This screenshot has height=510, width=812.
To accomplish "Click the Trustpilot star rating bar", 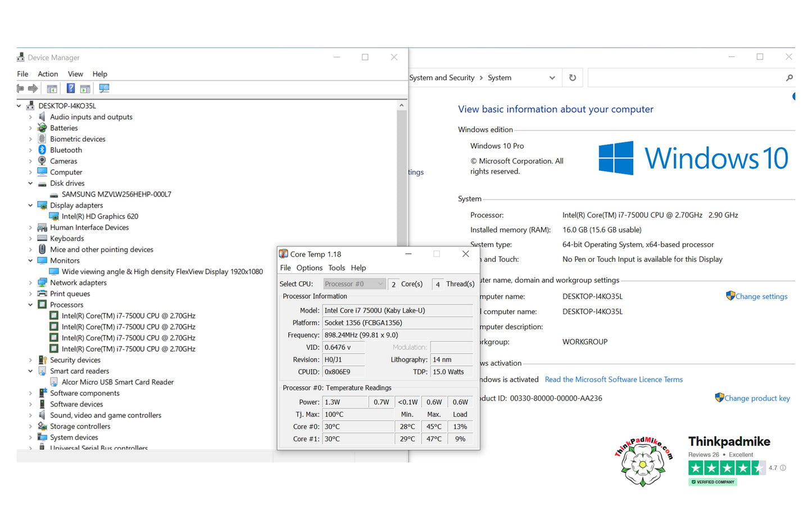I will click(x=726, y=467).
